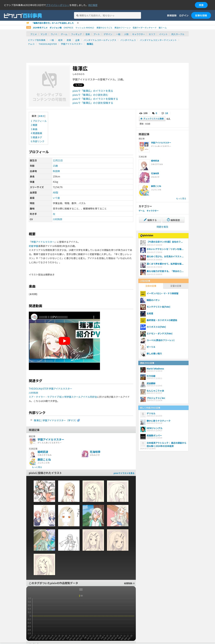Click the sensitive content placeholder image
Image resolution: width=215 pixels, height=644 pixels.
49,86
